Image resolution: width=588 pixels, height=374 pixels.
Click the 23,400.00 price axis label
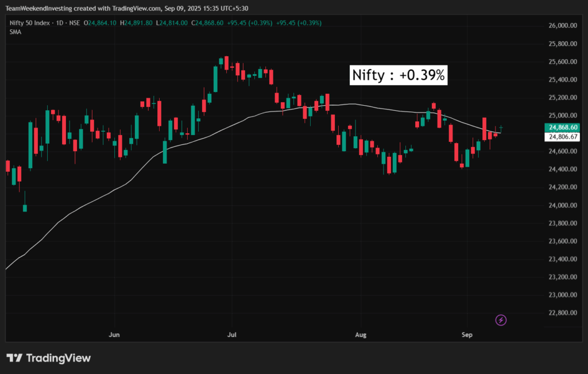pyautogui.click(x=563, y=259)
